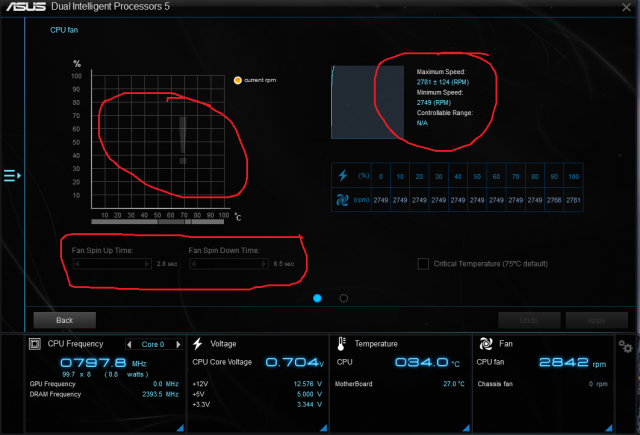This screenshot has height=435, width=640.
Task: Click the Voltage lightning bolt icon
Action: pos(198,344)
